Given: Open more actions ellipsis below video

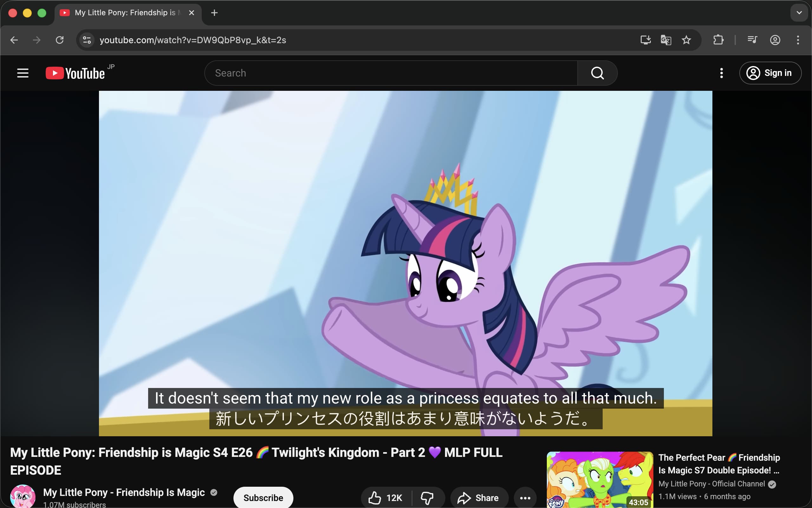Looking at the screenshot, I should pyautogui.click(x=525, y=498).
